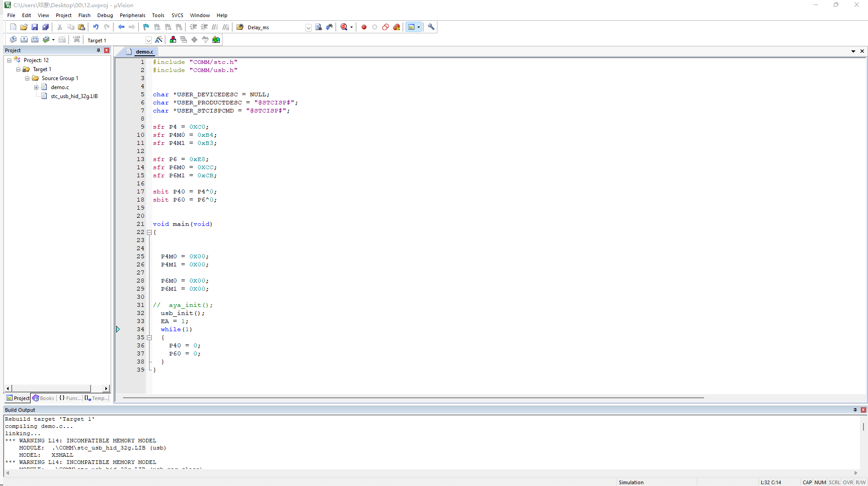Expand demo.c in the project tree

36,87
